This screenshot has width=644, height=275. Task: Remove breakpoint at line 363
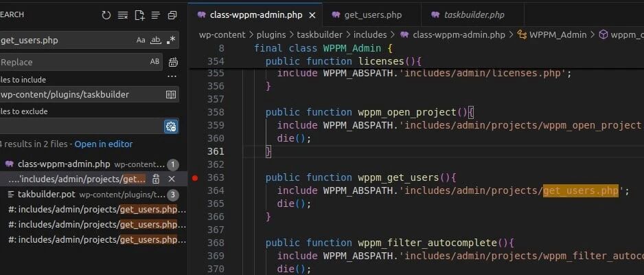(195, 178)
